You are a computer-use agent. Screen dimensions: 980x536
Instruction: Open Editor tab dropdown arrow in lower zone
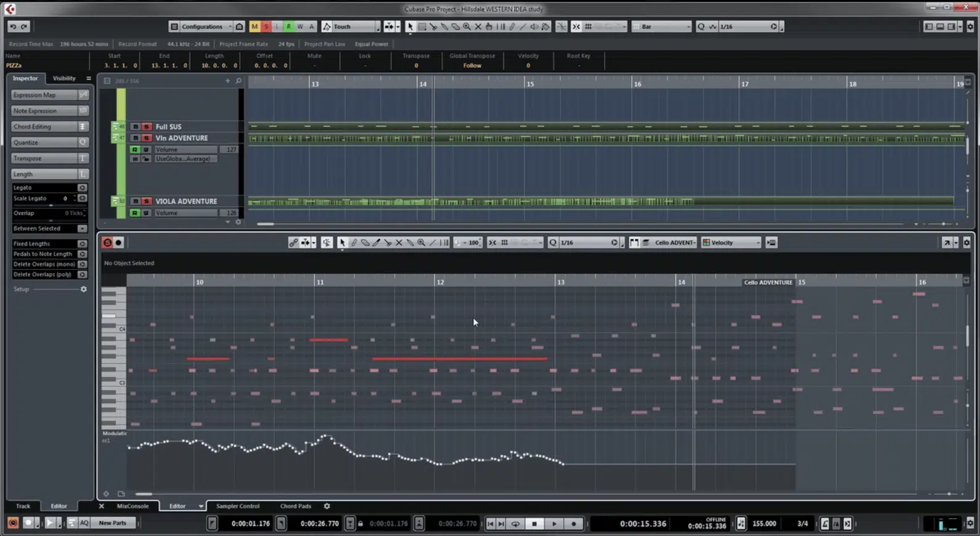(201, 506)
